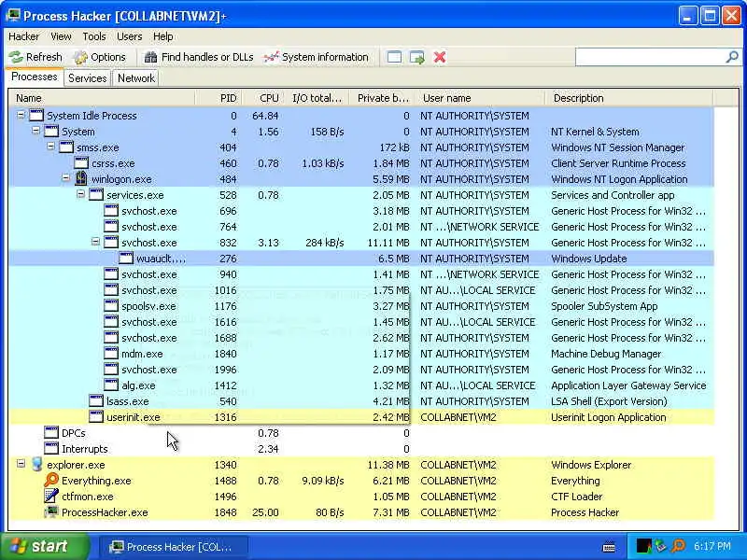Open the Hacker menu
The height and width of the screenshot is (560, 747).
pos(24,36)
